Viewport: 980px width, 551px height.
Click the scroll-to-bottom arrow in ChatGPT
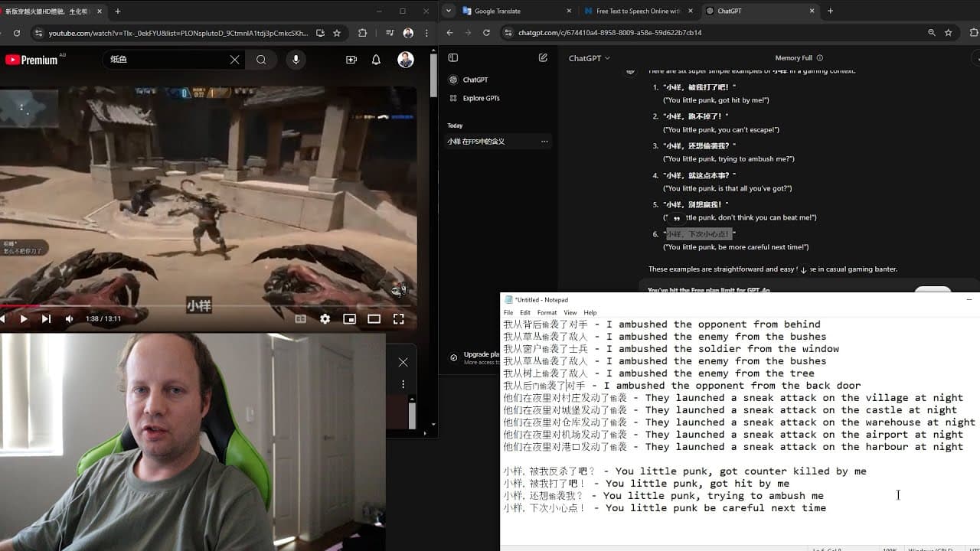click(803, 270)
